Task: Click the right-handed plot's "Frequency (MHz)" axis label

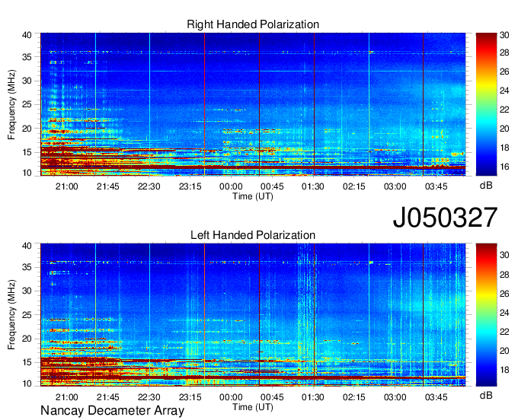Action: (11, 104)
